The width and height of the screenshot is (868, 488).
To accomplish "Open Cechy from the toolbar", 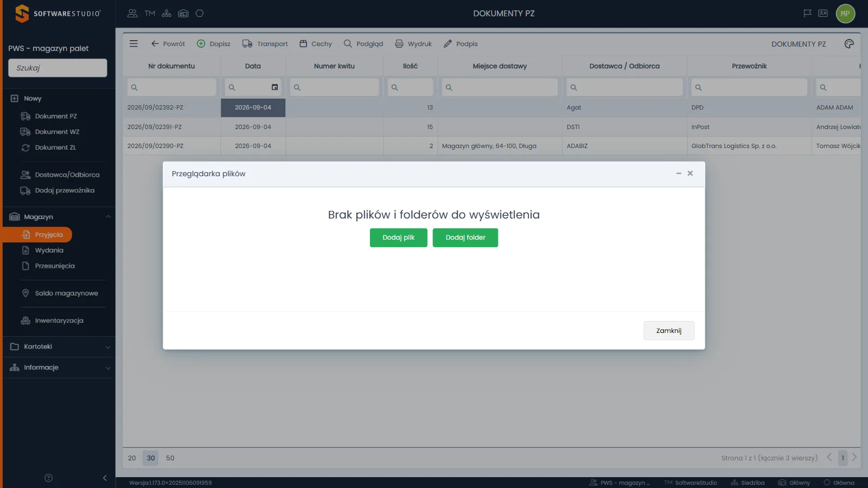I will (315, 44).
